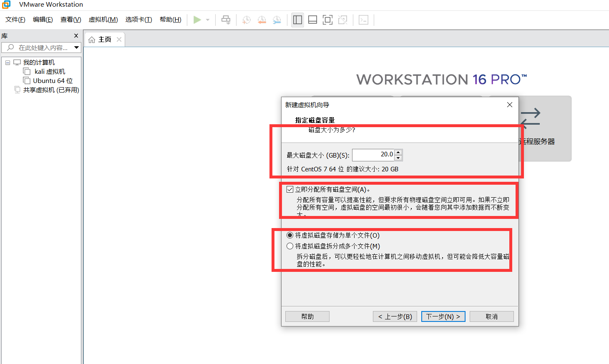
Task: Close the 主页 tab
Action: 119,39
